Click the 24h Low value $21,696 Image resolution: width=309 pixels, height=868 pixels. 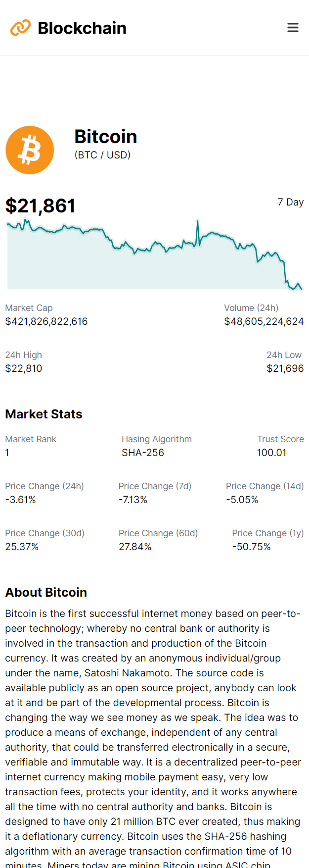[x=285, y=368]
